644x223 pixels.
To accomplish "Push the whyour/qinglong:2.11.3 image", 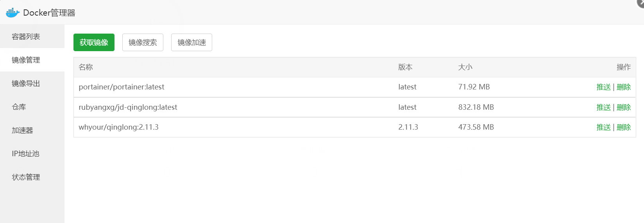I will 603,127.
